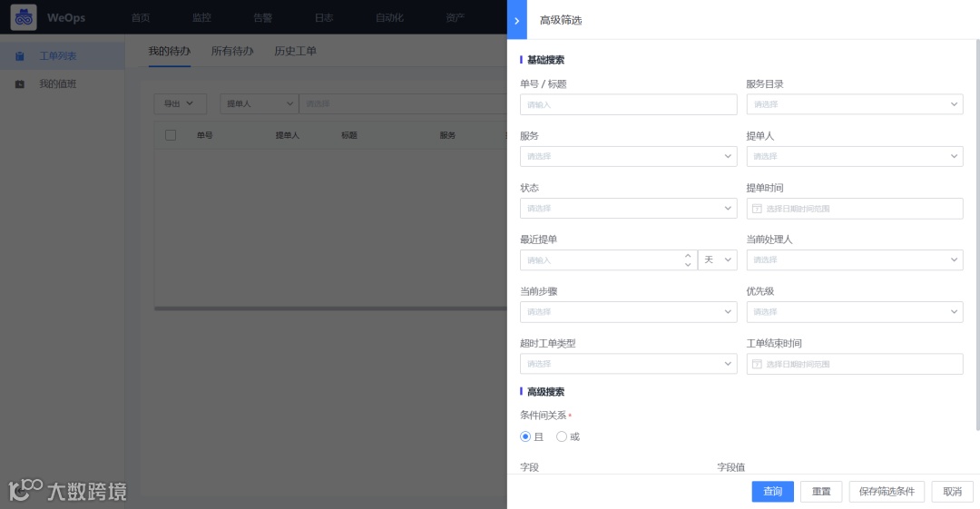Collapse the advanced filter panel with arrow

(x=517, y=21)
